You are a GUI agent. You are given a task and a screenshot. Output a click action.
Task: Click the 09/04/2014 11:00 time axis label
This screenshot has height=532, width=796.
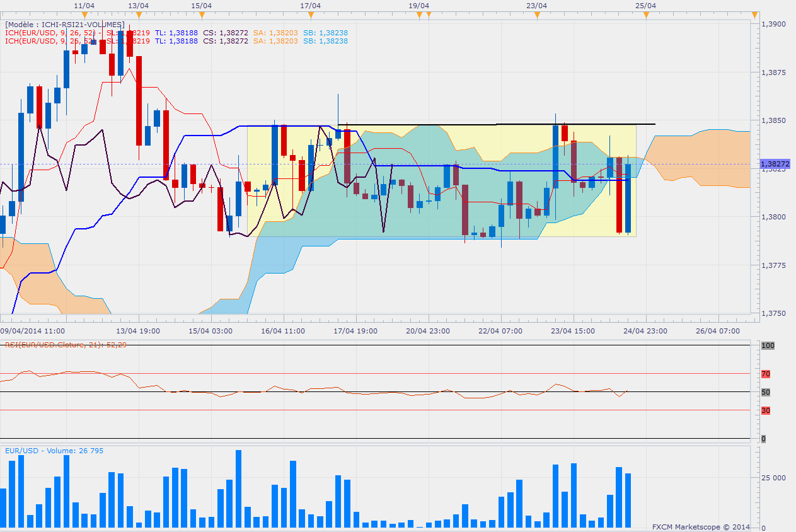pyautogui.click(x=32, y=330)
